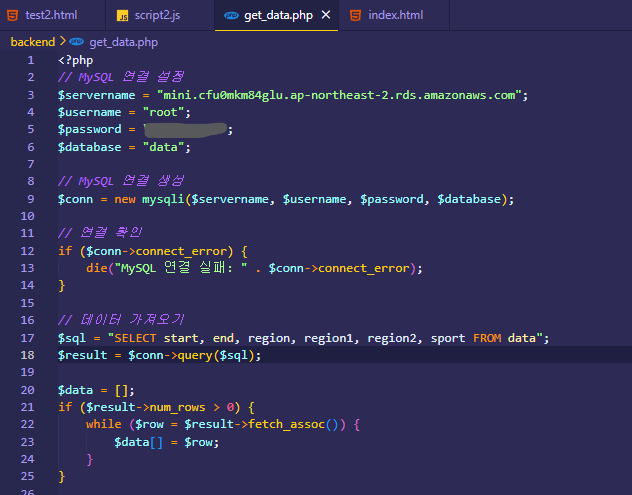Click the fetch_assoc method call
Screen dimensions: 632x495
tap(286, 424)
